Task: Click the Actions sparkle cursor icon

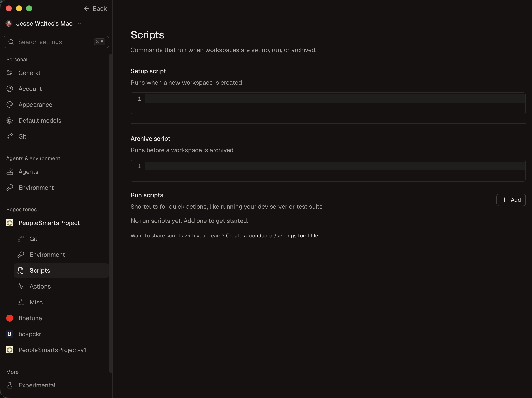Action: click(x=21, y=287)
